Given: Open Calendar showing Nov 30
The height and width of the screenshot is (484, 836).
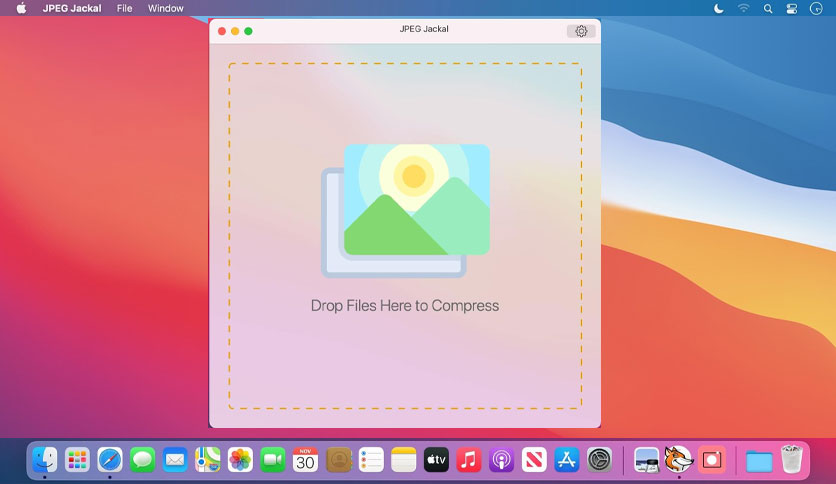Looking at the screenshot, I should (x=306, y=459).
